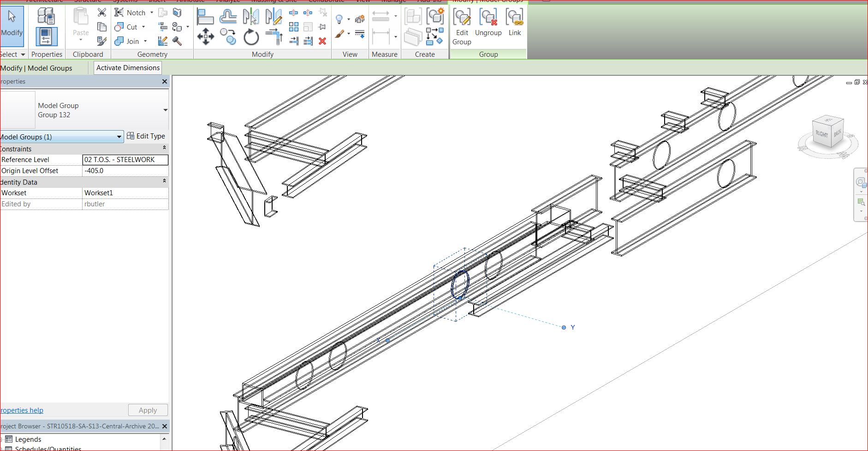Open the Model Groups (1) filter dropdown
The width and height of the screenshot is (868, 451).
click(119, 137)
